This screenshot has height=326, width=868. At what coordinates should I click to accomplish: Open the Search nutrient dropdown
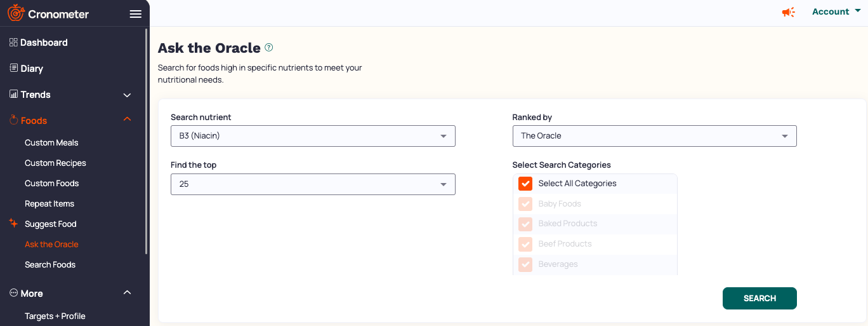313,136
